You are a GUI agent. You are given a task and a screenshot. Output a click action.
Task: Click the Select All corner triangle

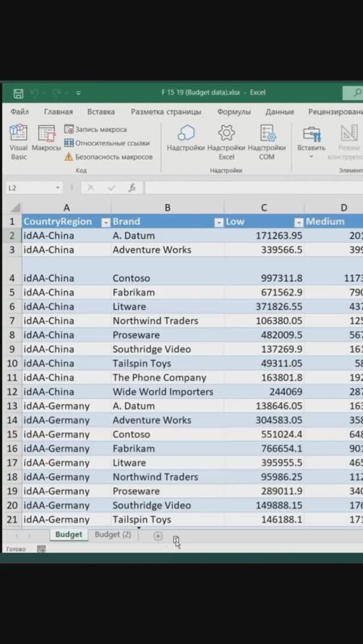15,207
